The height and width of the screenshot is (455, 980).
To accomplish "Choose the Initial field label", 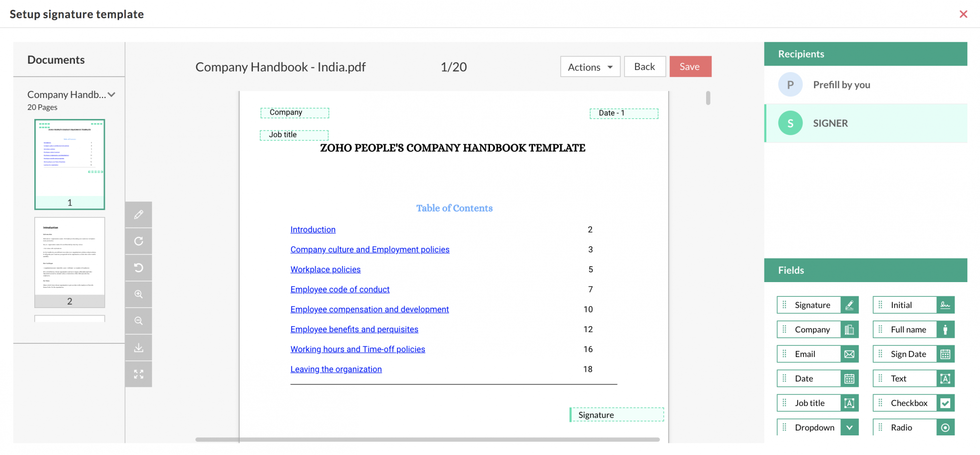I will (901, 305).
